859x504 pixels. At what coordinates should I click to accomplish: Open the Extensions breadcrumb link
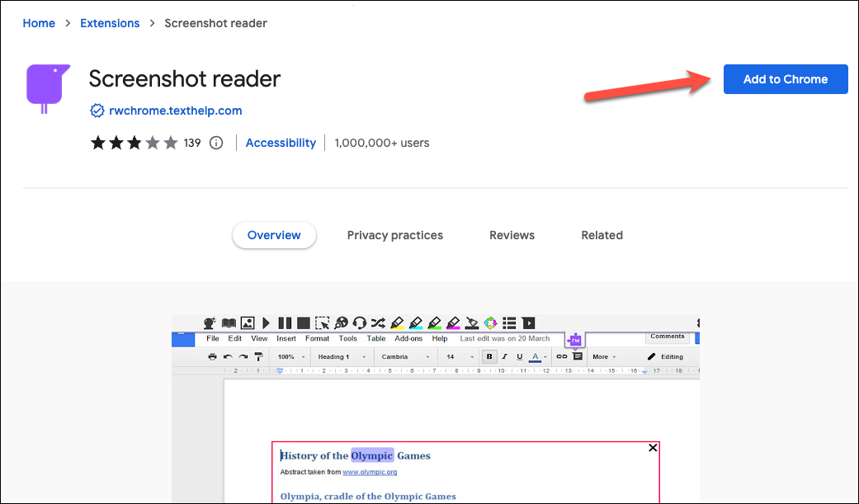point(110,24)
